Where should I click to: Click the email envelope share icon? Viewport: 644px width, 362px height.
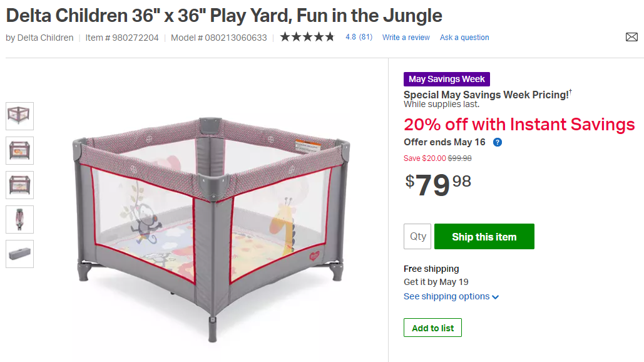pyautogui.click(x=631, y=38)
